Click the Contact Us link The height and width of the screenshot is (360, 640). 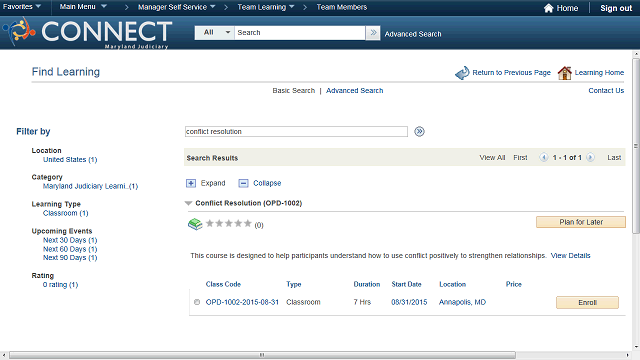click(606, 91)
